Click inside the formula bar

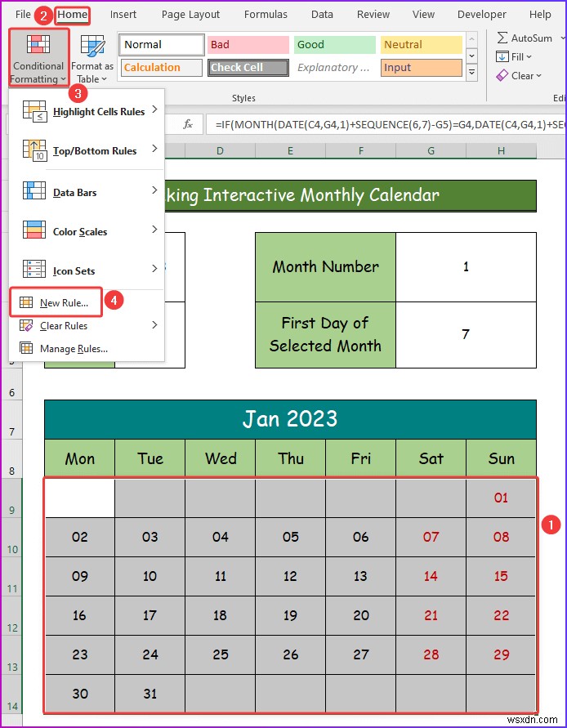tap(386, 124)
